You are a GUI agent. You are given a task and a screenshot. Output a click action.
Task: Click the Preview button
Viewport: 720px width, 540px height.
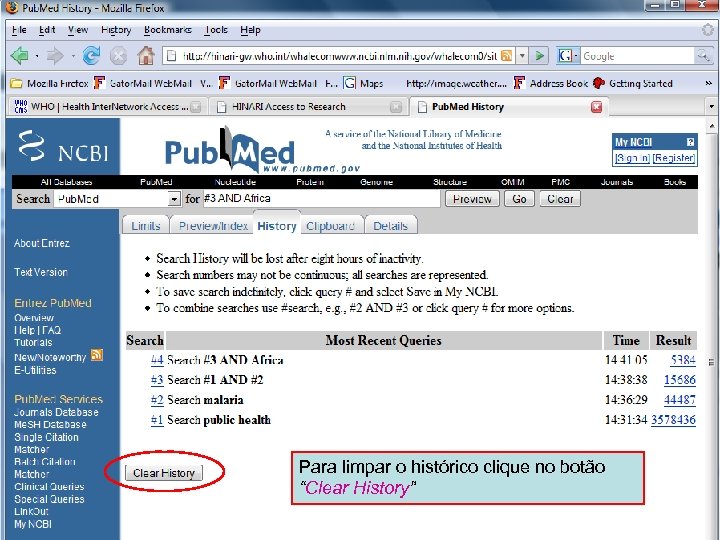[x=472, y=199]
